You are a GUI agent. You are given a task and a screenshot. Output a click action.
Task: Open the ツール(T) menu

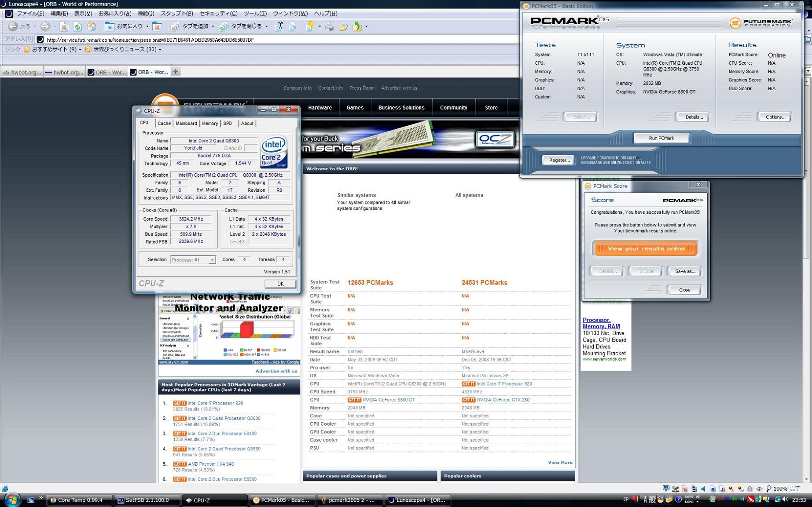tap(255, 14)
